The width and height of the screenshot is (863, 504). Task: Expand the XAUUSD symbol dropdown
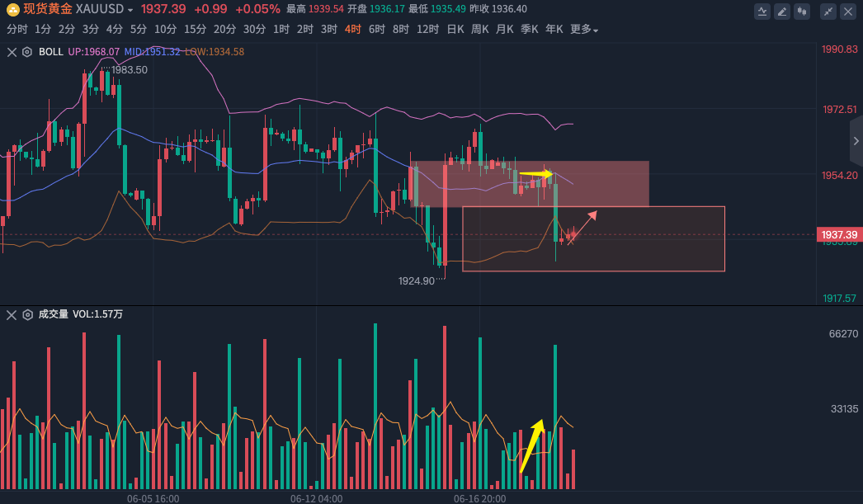(x=130, y=9)
